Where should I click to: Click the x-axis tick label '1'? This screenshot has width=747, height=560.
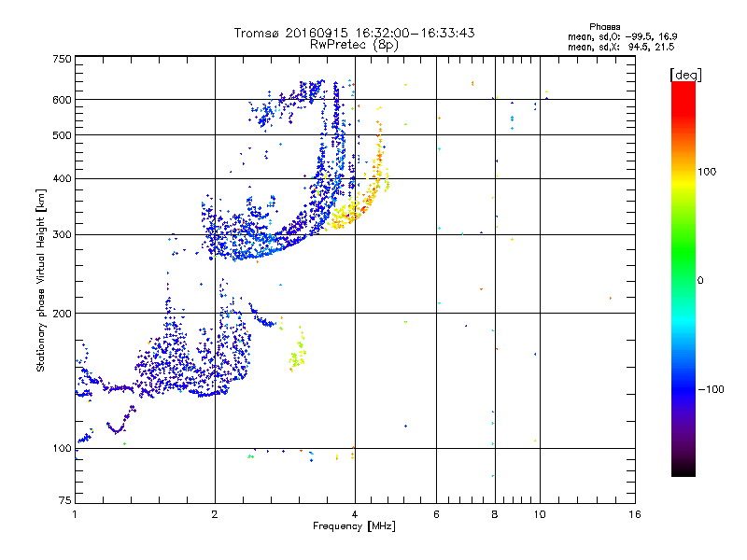(x=75, y=514)
